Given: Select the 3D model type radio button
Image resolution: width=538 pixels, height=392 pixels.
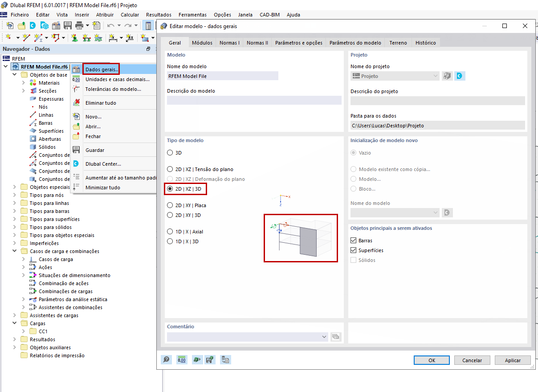Looking at the screenshot, I should tap(170, 152).
